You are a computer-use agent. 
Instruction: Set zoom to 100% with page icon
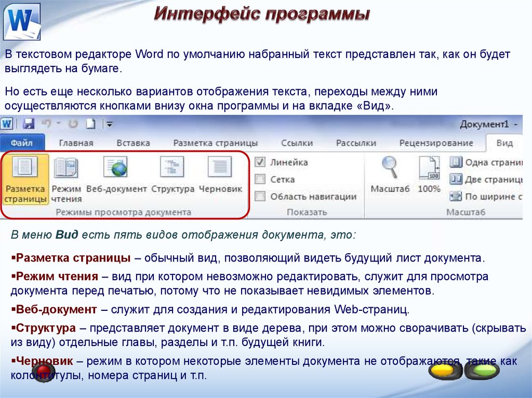(x=429, y=175)
